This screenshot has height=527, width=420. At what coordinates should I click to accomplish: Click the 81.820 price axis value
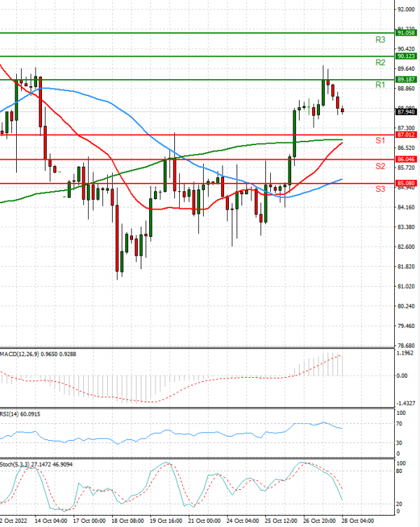click(406, 266)
